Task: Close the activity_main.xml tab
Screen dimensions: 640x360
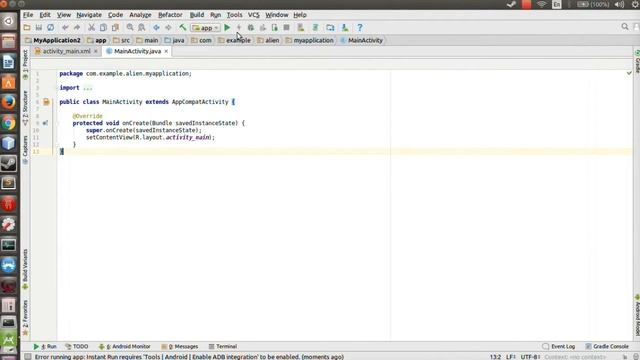Action: pos(96,51)
